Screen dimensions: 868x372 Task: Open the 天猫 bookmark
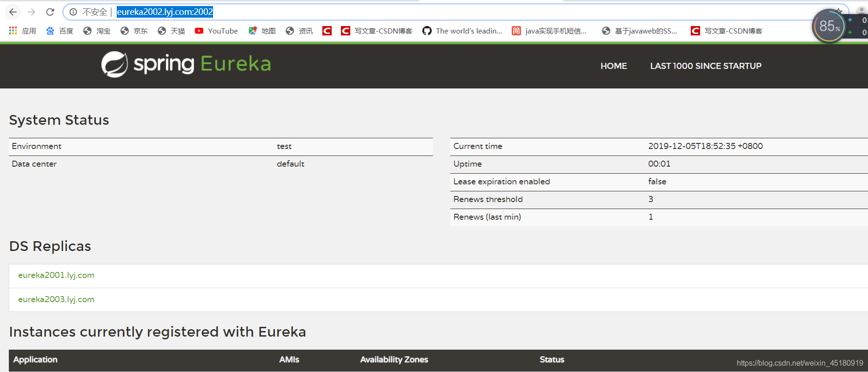click(x=171, y=31)
